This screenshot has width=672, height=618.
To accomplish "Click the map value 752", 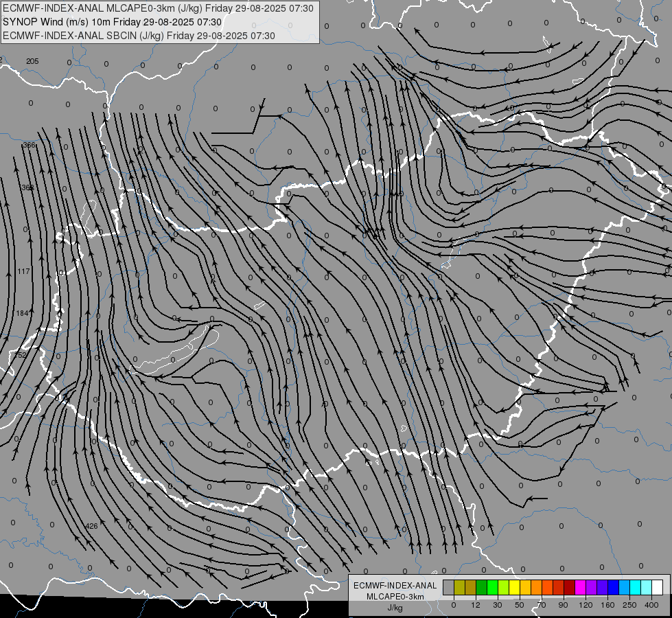I will coord(21,355).
